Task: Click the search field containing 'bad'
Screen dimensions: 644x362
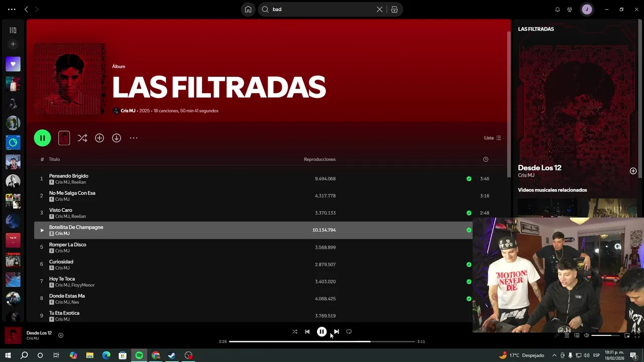Action: click(322, 9)
